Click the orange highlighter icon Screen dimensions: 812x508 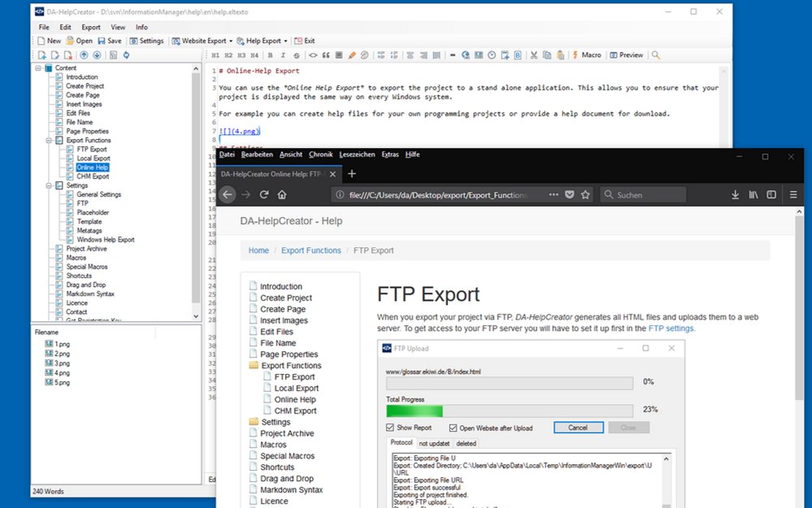tap(352, 55)
